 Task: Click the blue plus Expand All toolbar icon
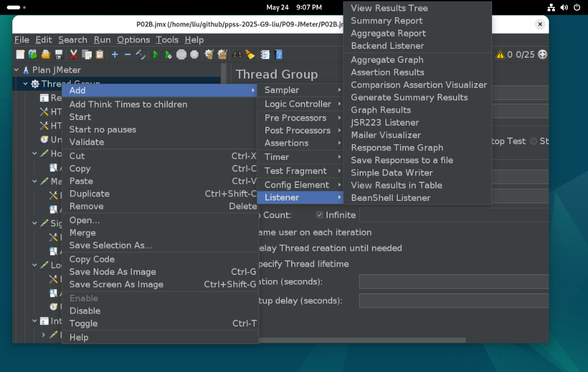(115, 55)
